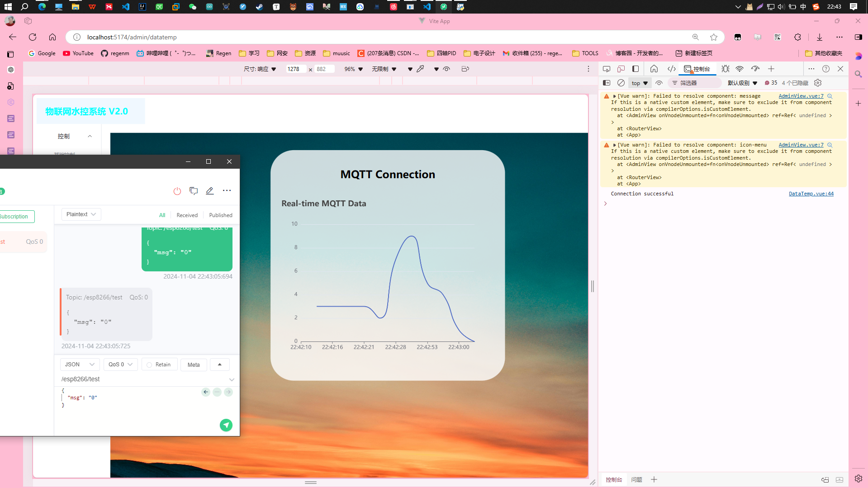Open the DevTools welcome home tab
868x488 pixels.
[x=654, y=69]
